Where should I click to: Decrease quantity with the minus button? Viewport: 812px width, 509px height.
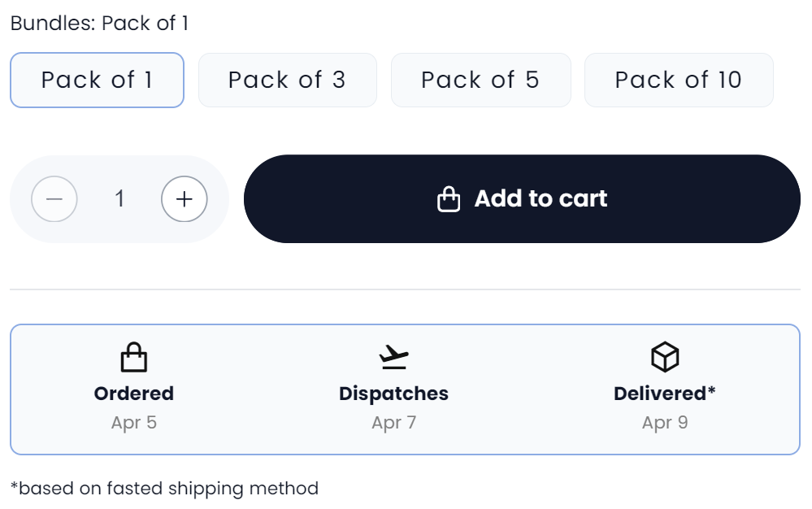54,199
